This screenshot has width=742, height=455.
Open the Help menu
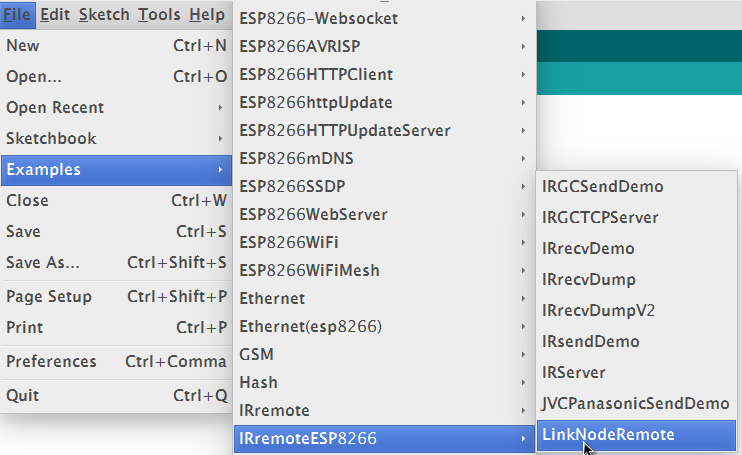click(x=207, y=15)
